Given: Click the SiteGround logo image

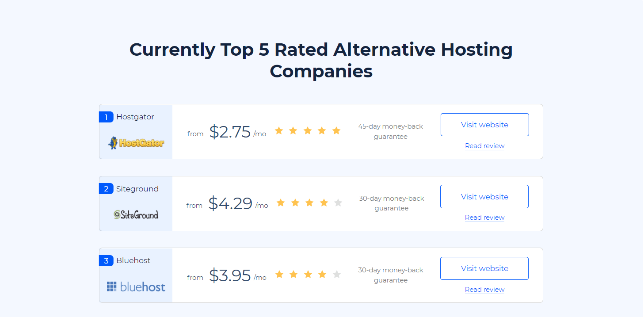Looking at the screenshot, I should click(x=136, y=214).
